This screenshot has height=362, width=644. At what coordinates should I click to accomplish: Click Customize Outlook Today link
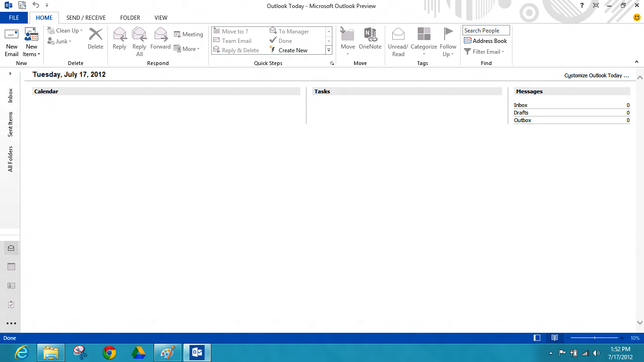[596, 75]
